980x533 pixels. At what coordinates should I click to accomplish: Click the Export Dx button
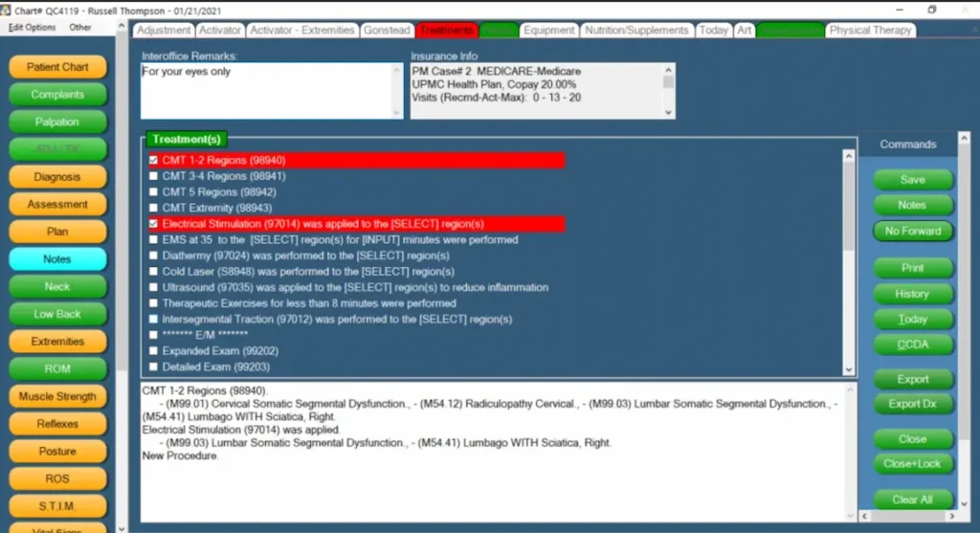[912, 404]
